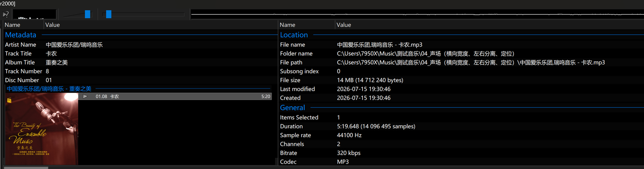Select the Bitrate label
This screenshot has height=169, width=644.
(x=288, y=153)
